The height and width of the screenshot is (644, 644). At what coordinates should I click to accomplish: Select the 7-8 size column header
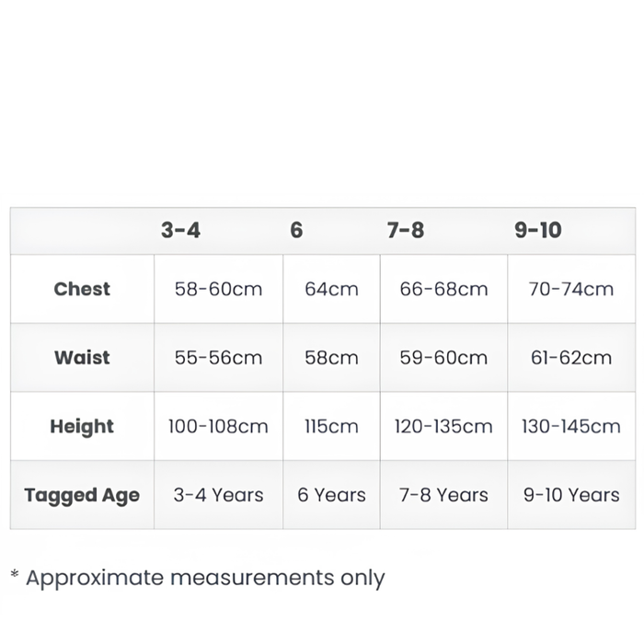tap(406, 230)
